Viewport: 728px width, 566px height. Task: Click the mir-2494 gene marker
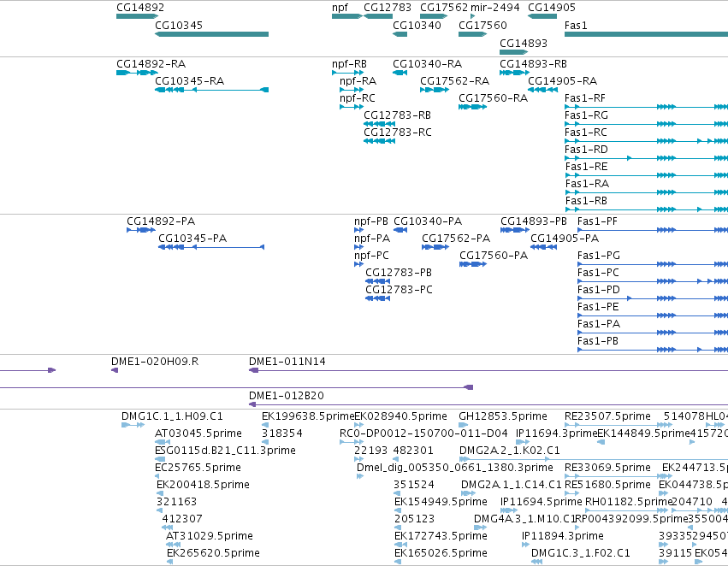pyautogui.click(x=472, y=16)
